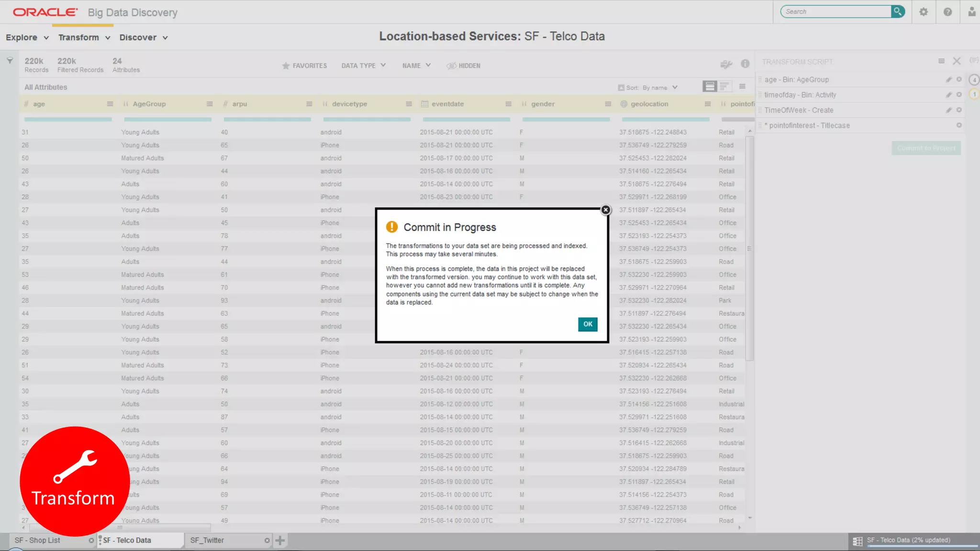
Task: Open the transform editor wrench icon
Action: coord(726,64)
